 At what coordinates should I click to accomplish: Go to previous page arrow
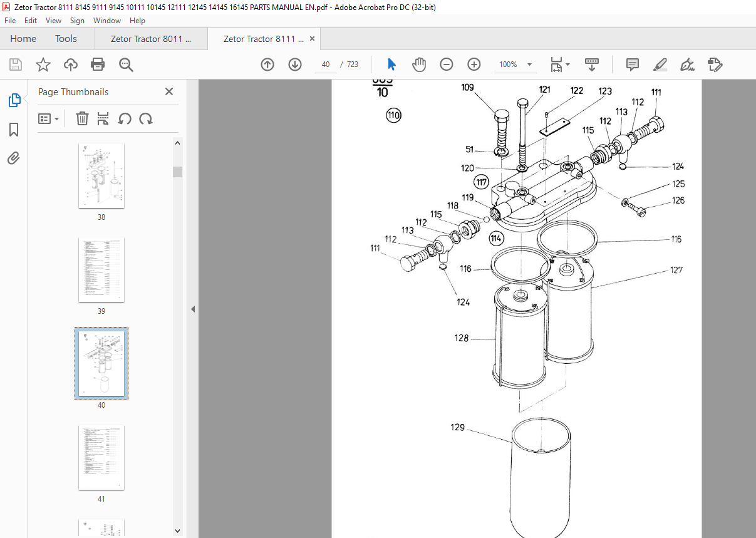pyautogui.click(x=267, y=65)
